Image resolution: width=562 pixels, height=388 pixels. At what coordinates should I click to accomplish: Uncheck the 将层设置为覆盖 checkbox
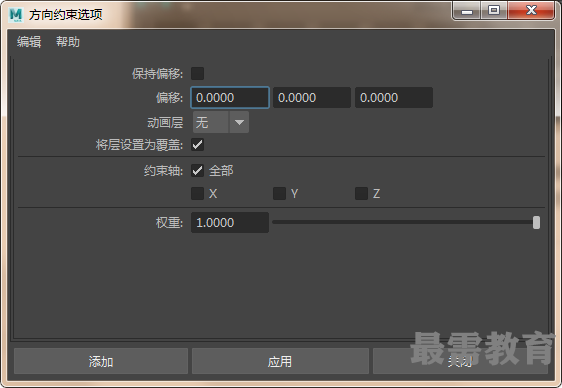[197, 145]
